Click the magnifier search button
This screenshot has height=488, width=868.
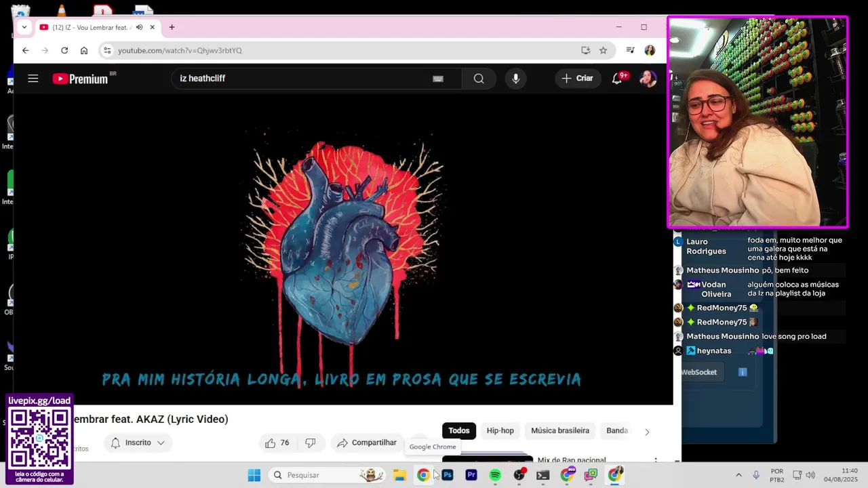coord(479,79)
